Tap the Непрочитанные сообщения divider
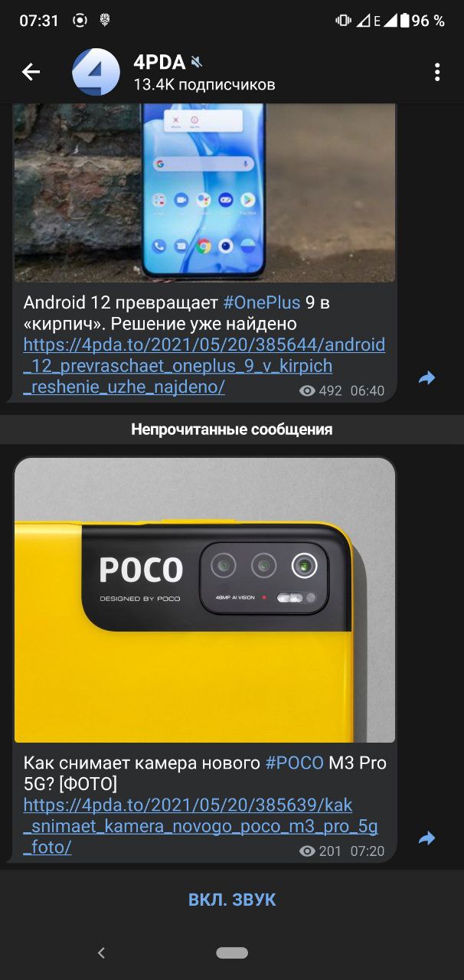 point(232,430)
